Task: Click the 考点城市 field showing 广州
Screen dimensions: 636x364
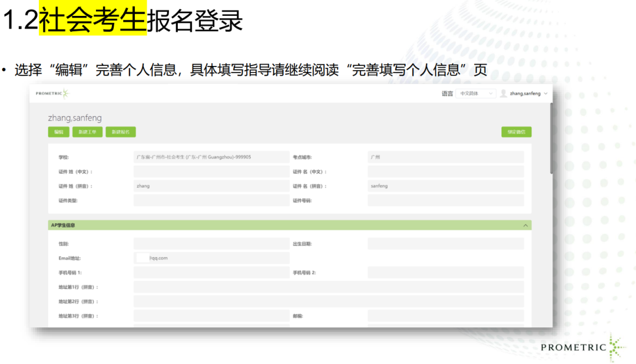Action: [x=445, y=157]
